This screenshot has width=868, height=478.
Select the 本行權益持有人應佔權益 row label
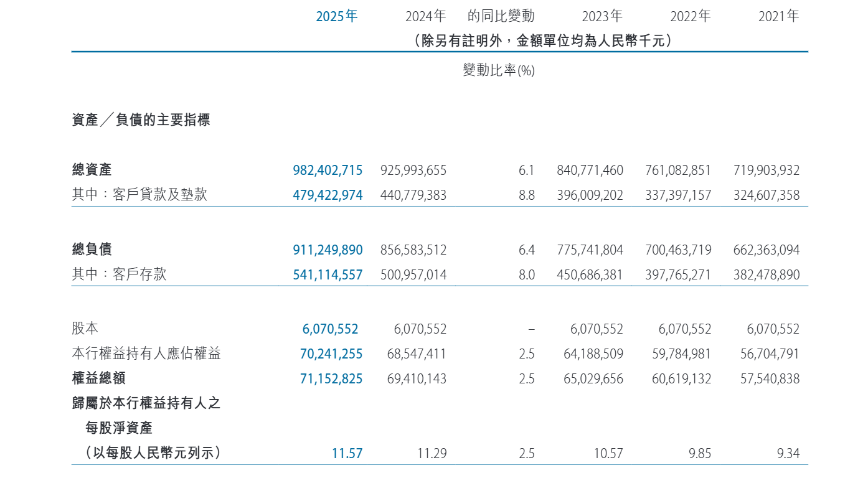coord(146,354)
